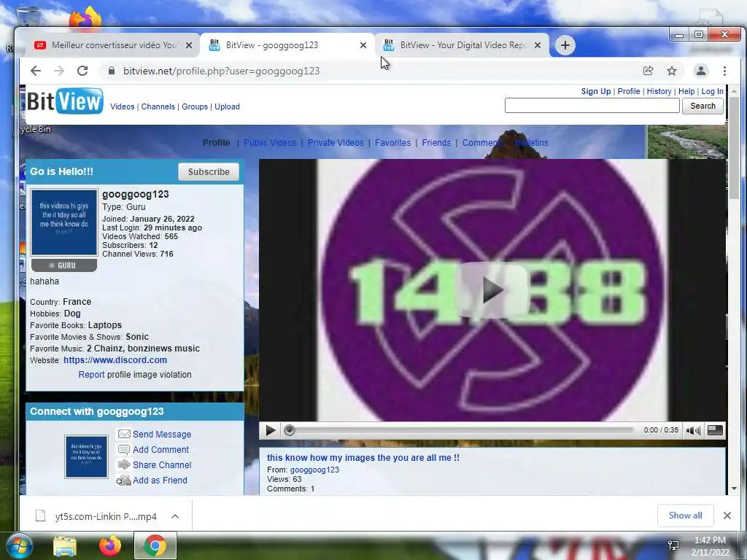Click the share page icon in address bar
This screenshot has width=747, height=560.
click(648, 71)
